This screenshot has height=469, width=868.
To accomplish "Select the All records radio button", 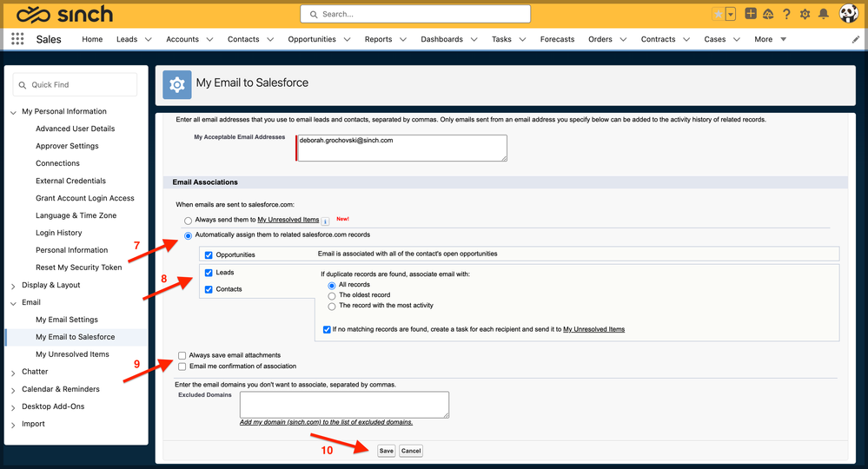I will pos(332,286).
